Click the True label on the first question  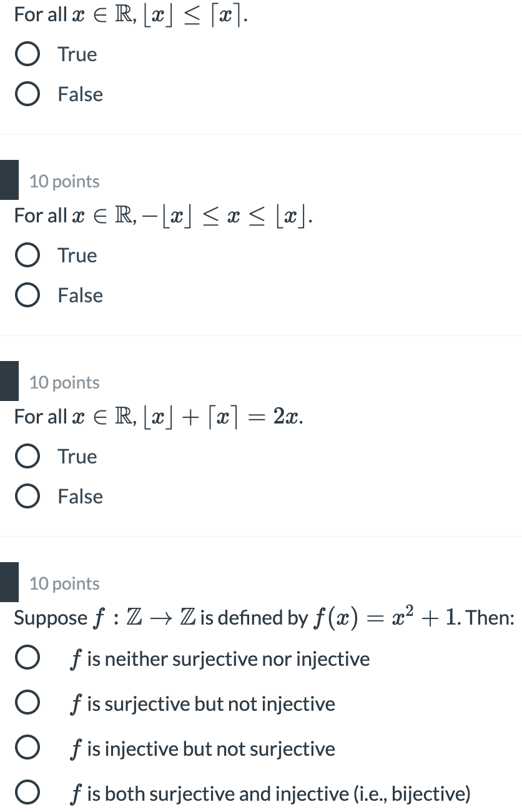76,54
